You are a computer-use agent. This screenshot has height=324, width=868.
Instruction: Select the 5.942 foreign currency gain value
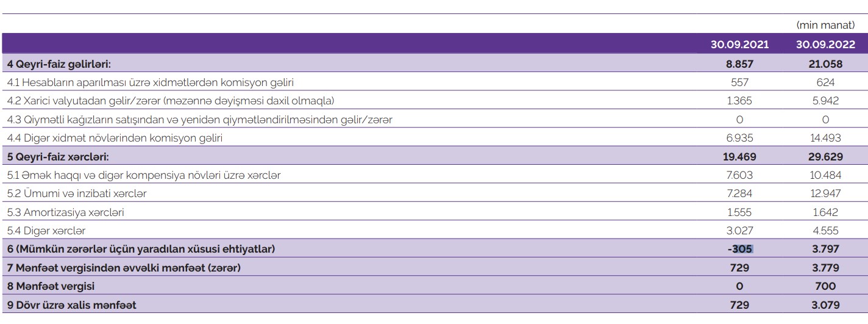[825, 100]
